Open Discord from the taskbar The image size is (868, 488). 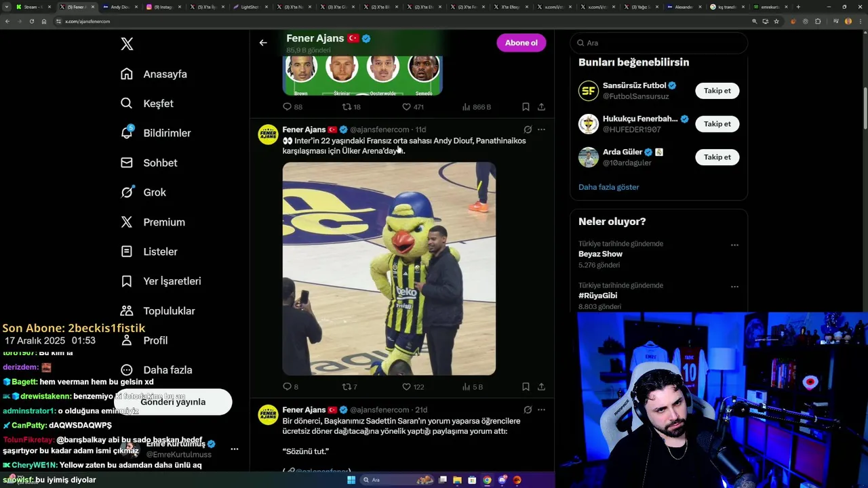pos(502,480)
